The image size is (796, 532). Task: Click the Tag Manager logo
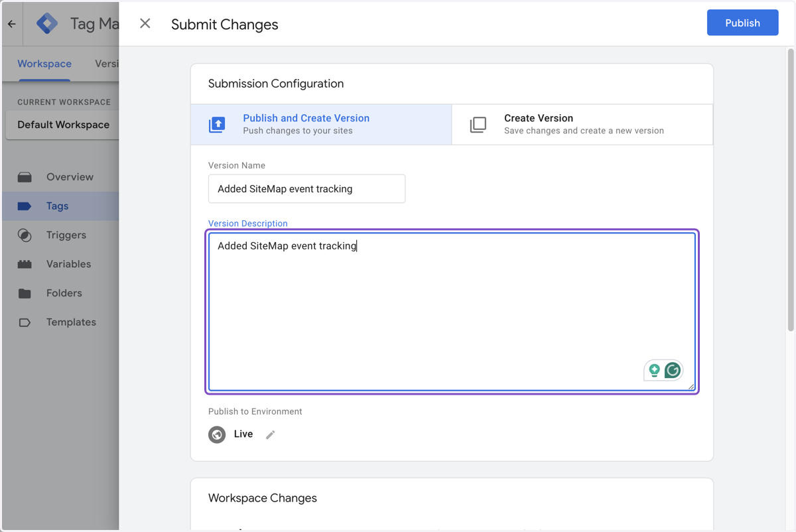coord(47,24)
